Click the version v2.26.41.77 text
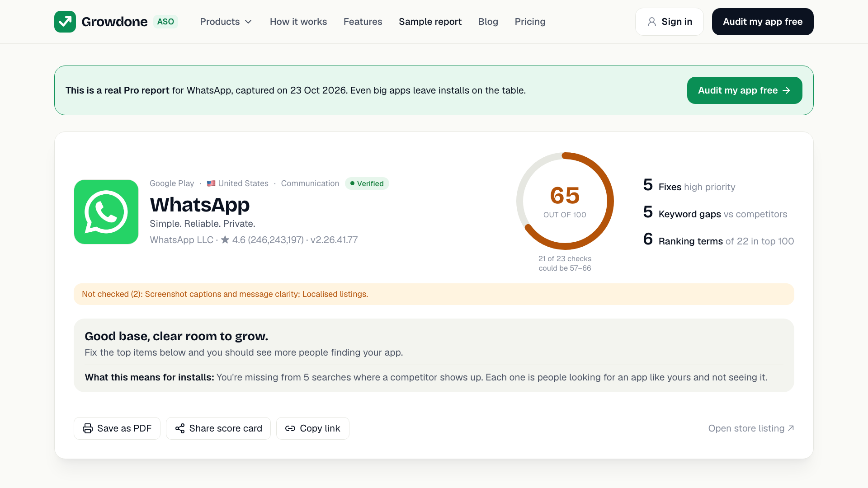The image size is (868, 488). [334, 240]
